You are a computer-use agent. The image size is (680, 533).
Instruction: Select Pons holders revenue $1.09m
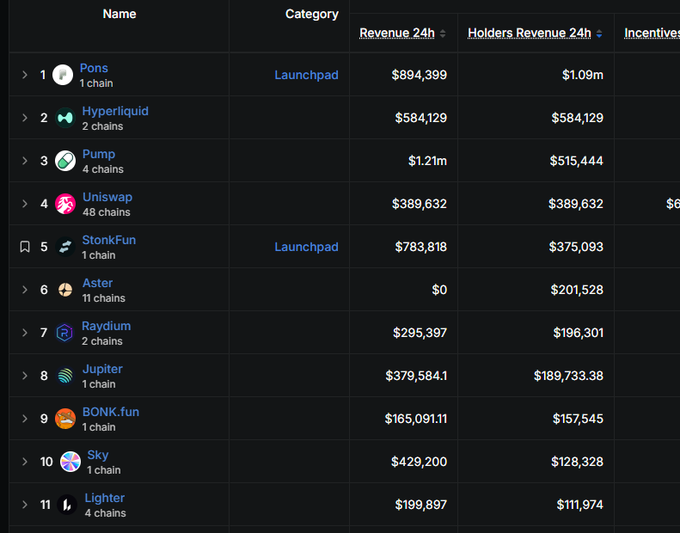582,75
